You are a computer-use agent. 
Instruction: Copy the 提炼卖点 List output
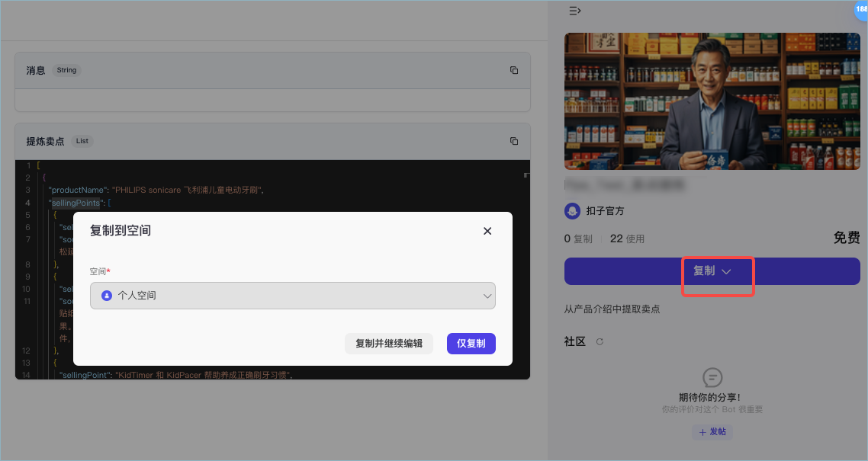(x=514, y=141)
